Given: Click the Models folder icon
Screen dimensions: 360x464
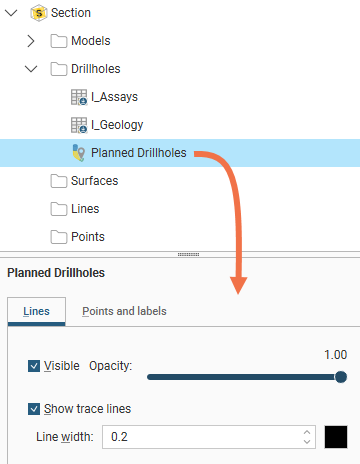Looking at the screenshot, I should 59,41.
